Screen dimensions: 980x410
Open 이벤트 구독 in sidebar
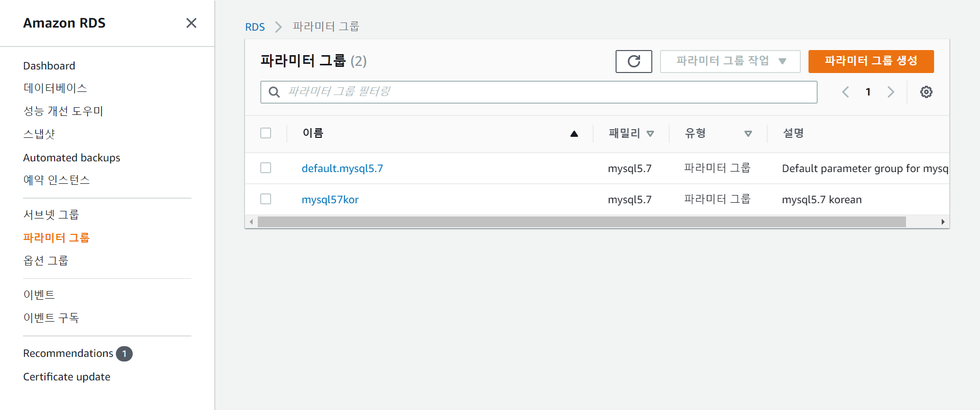tap(51, 318)
